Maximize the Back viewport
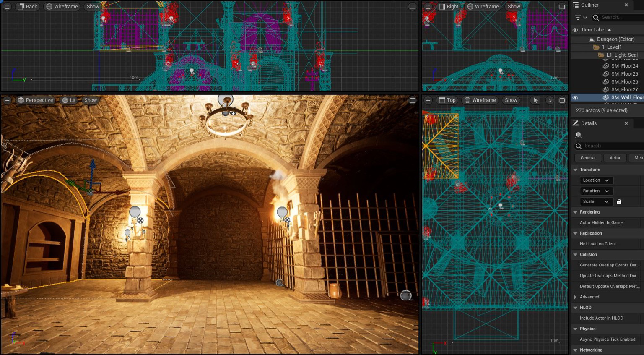Image resolution: width=644 pixels, height=355 pixels. coord(412,7)
